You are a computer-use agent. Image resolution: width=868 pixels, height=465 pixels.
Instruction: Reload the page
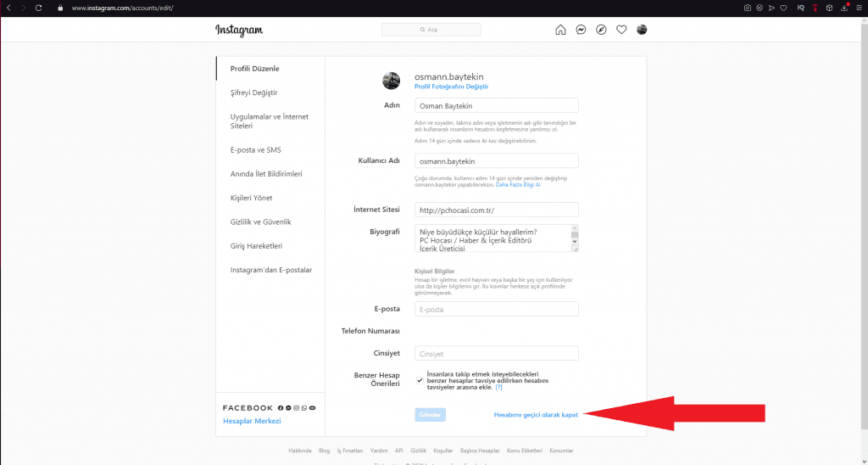(38, 8)
